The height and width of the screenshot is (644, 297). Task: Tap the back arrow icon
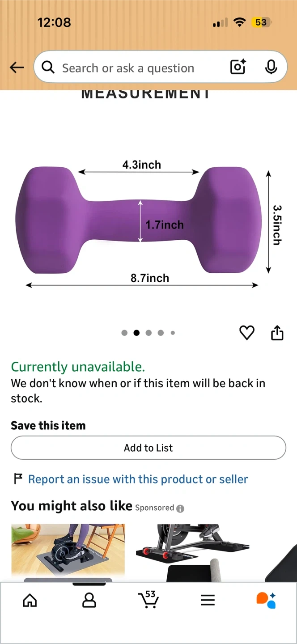pyautogui.click(x=17, y=68)
